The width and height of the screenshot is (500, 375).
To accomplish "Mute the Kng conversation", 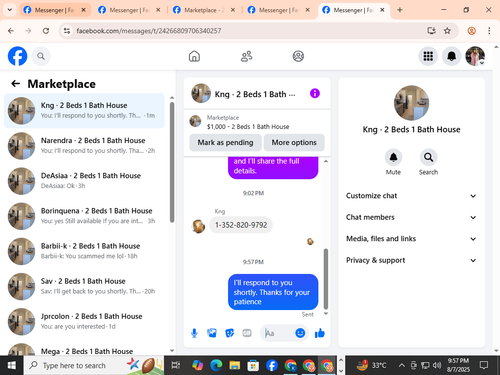I will (x=393, y=157).
